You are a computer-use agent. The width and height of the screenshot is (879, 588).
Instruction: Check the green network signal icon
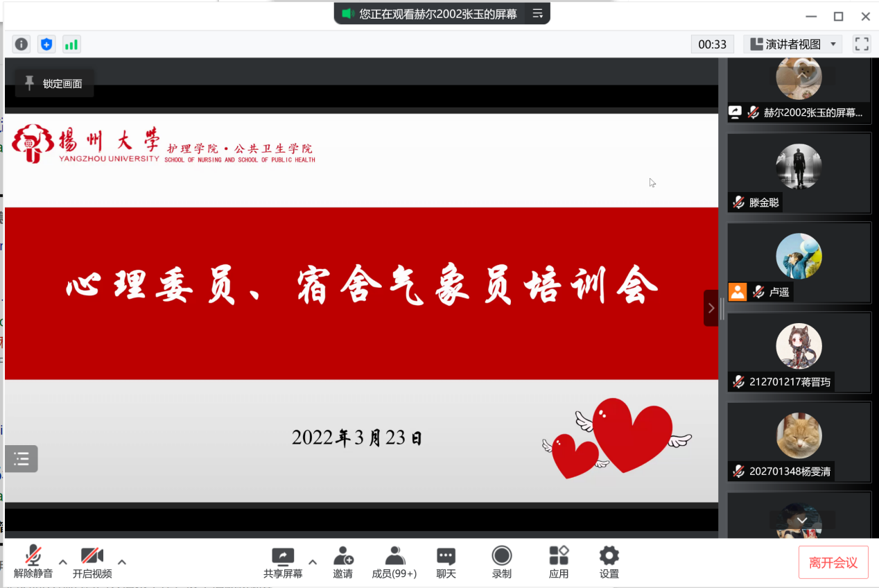71,44
